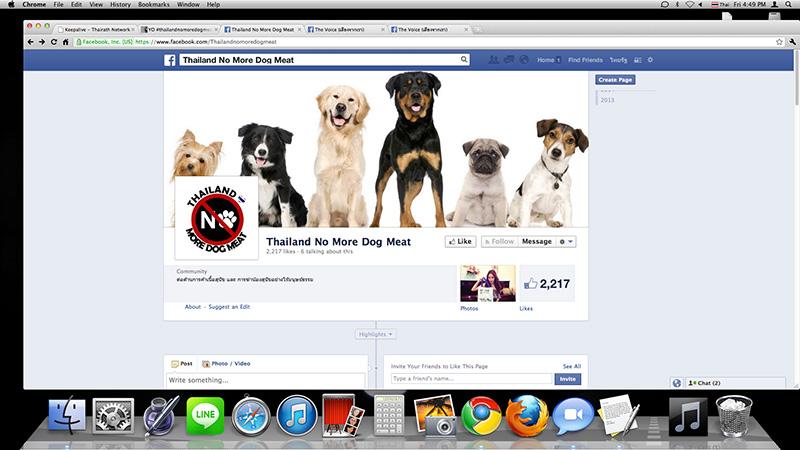Open Facebook notifications globe icon
800x450 pixels.
[x=523, y=60]
